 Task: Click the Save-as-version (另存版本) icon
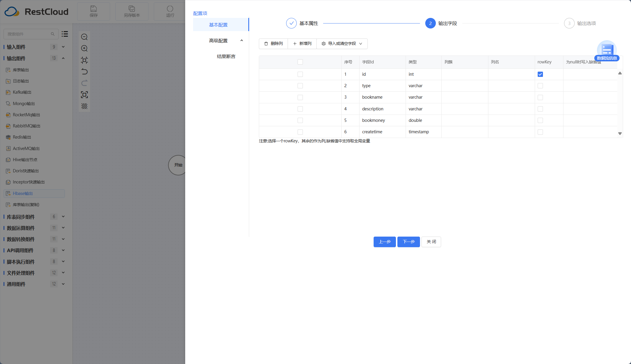point(132,9)
